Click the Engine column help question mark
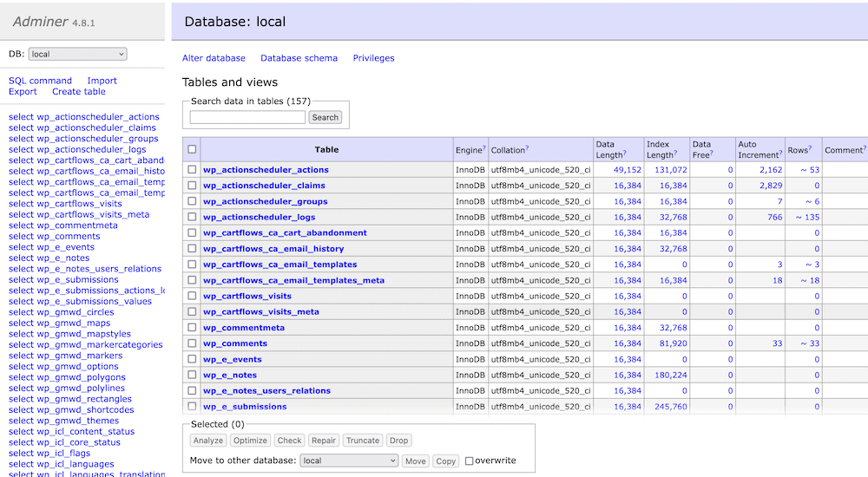The width and height of the screenshot is (868, 477). (483, 147)
